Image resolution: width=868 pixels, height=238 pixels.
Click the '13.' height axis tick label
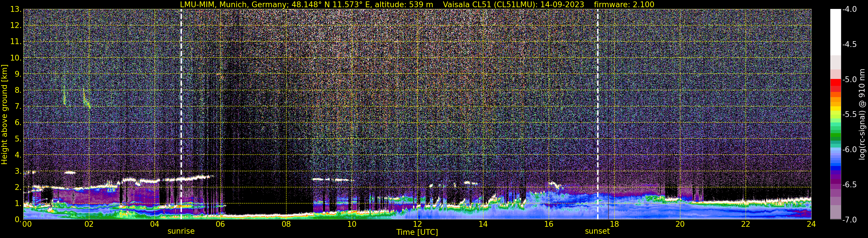(x=16, y=9)
